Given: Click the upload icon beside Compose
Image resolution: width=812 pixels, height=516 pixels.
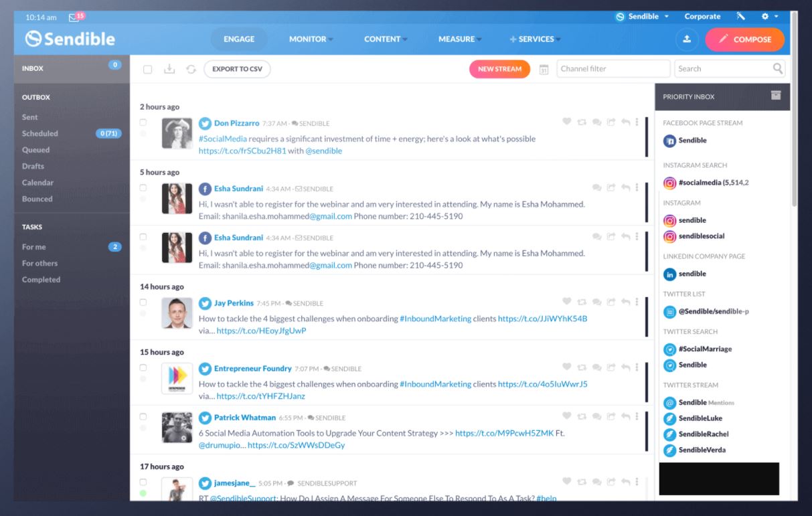Looking at the screenshot, I should click(686, 39).
